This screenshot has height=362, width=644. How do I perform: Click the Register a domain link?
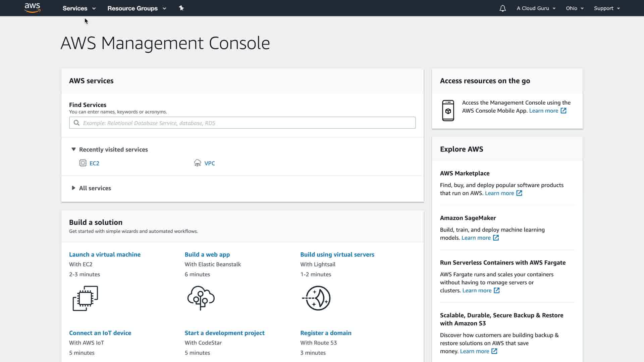[326, 333]
